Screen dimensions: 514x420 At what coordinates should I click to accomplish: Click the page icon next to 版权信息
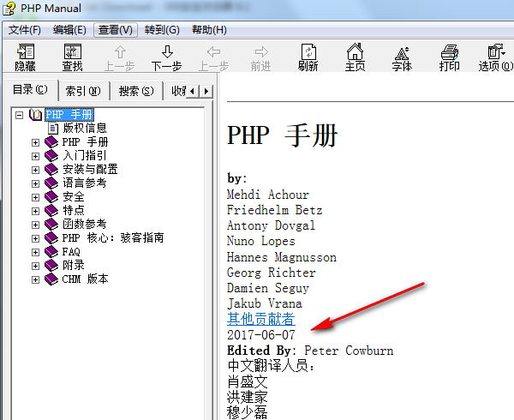pos(53,129)
